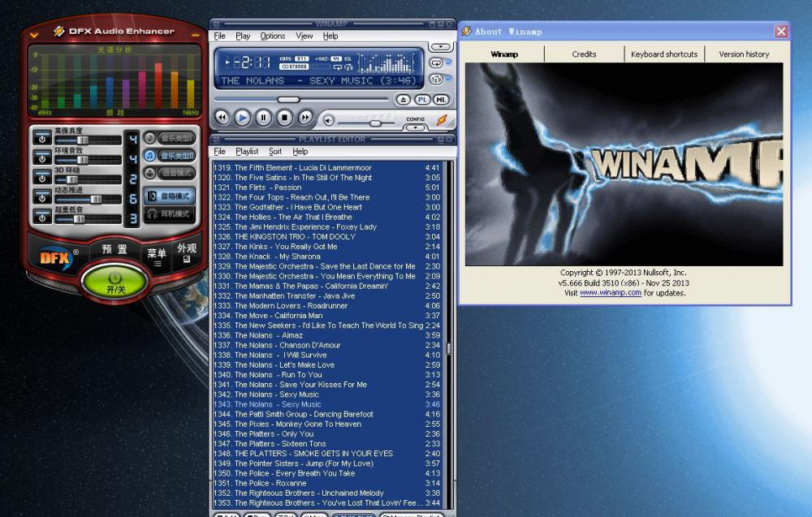The height and width of the screenshot is (517, 812).
Task: Click the EQ indicator in Winamp display
Action: [x=348, y=58]
